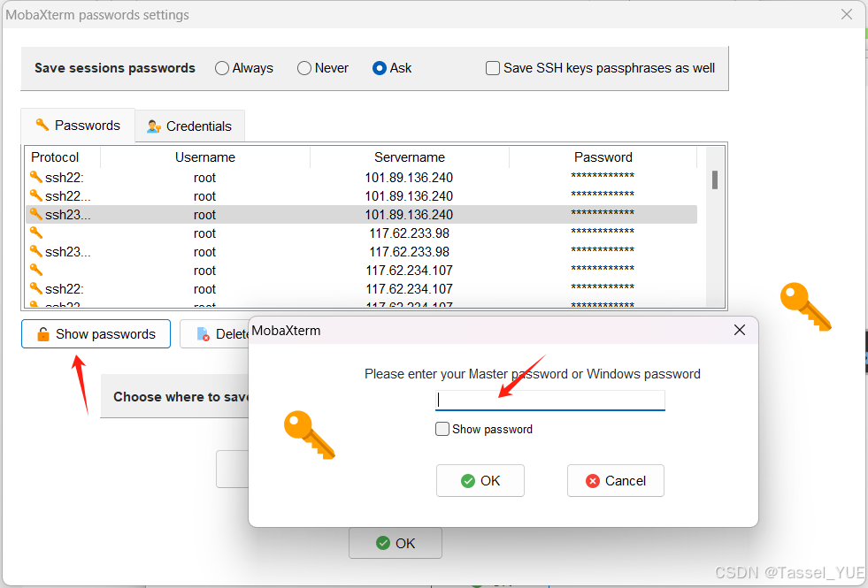868x588 pixels.
Task: Click servername 101.89.136.240 in ssh22... ellipsis row
Action: [409, 195]
